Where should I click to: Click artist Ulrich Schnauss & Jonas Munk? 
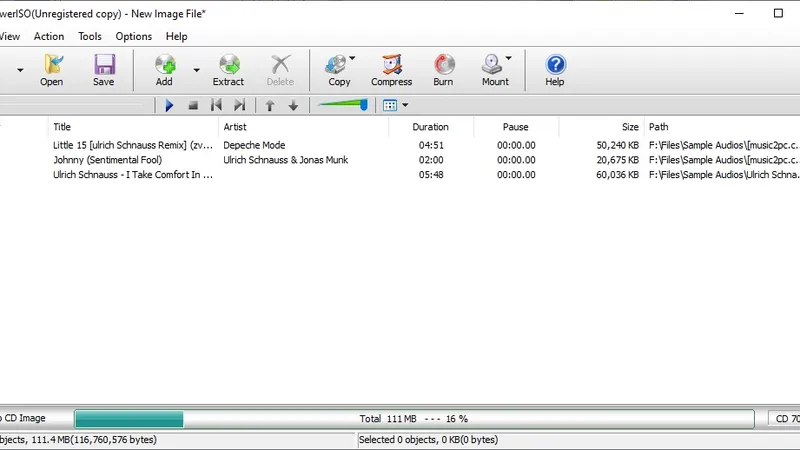286,160
